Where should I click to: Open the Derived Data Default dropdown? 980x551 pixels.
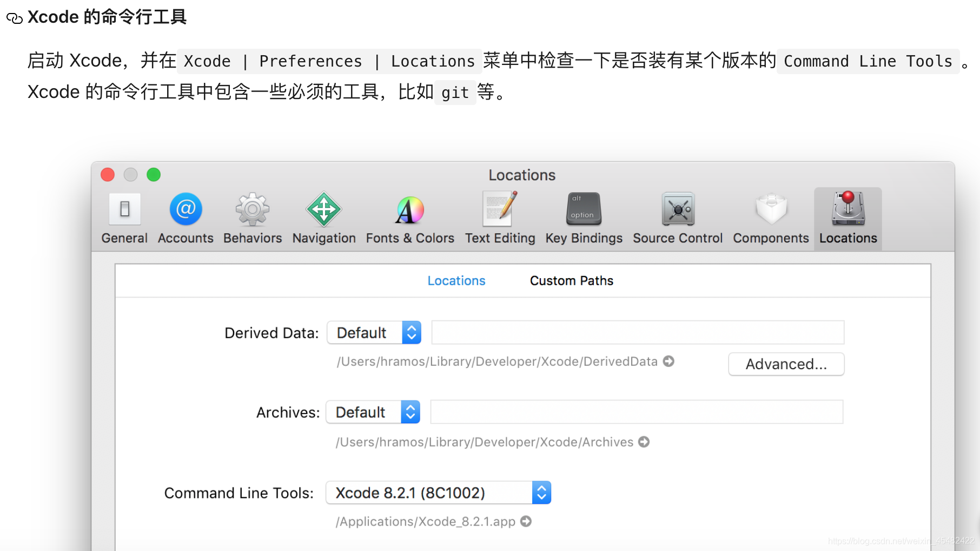374,333
